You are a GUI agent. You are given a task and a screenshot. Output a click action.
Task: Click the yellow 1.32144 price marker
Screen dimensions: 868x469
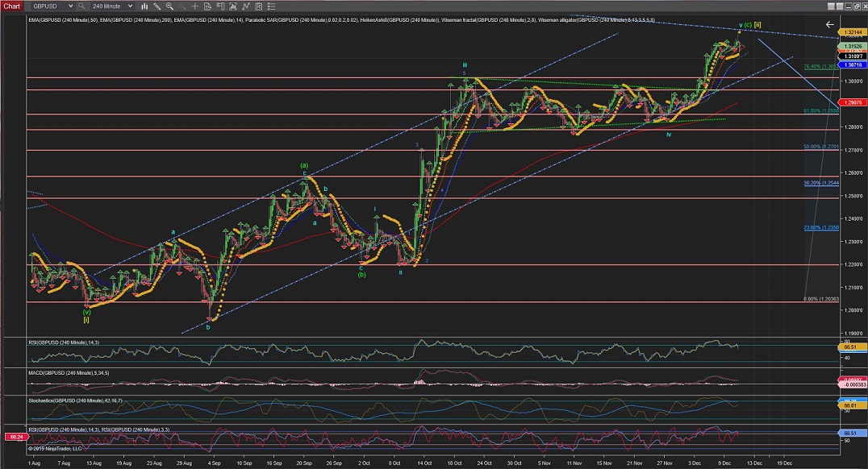click(x=851, y=32)
